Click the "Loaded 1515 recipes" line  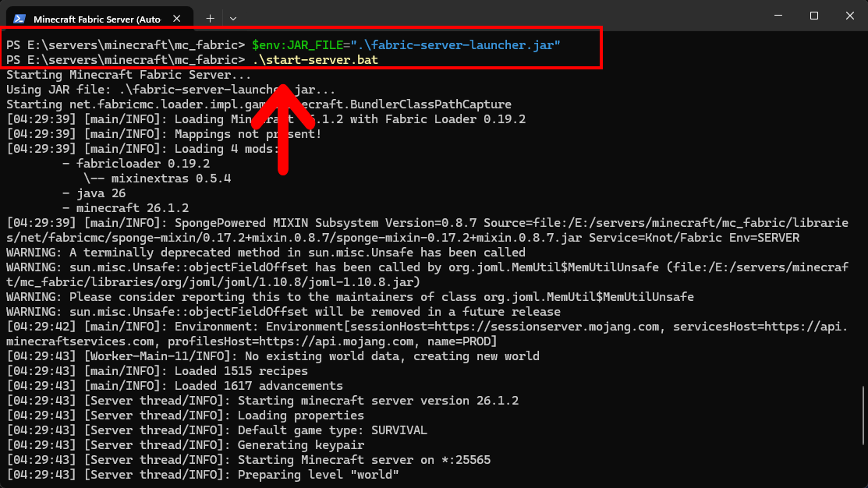(157, 371)
